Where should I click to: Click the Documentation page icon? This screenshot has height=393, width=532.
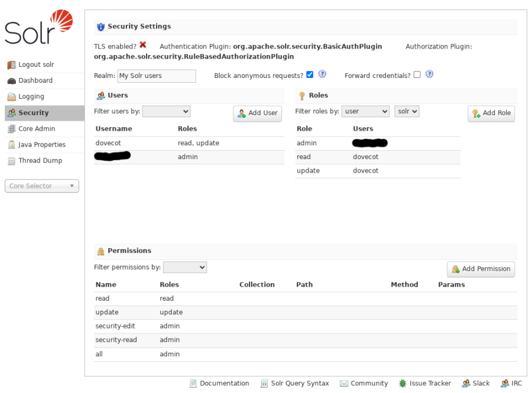pyautogui.click(x=193, y=384)
